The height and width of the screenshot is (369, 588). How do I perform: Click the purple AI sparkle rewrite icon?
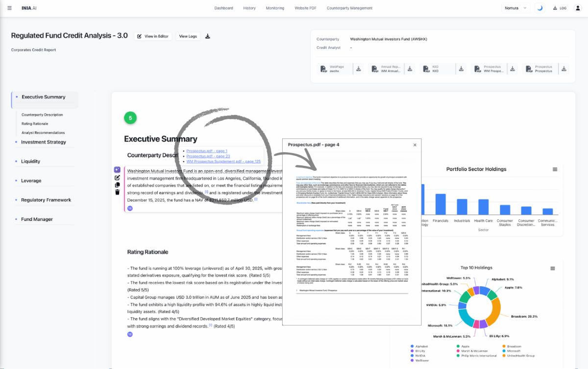click(117, 169)
